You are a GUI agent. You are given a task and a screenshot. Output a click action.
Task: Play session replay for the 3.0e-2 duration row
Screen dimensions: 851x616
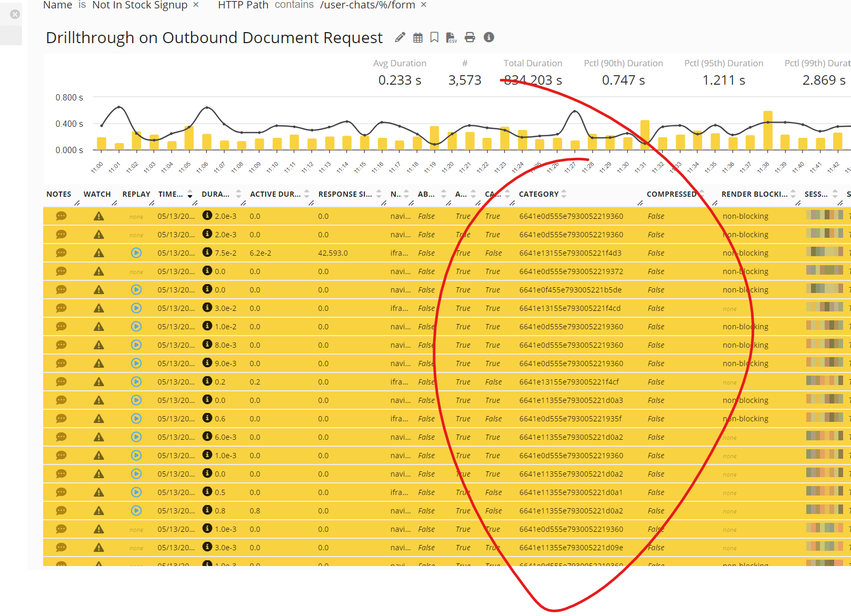tap(136, 308)
